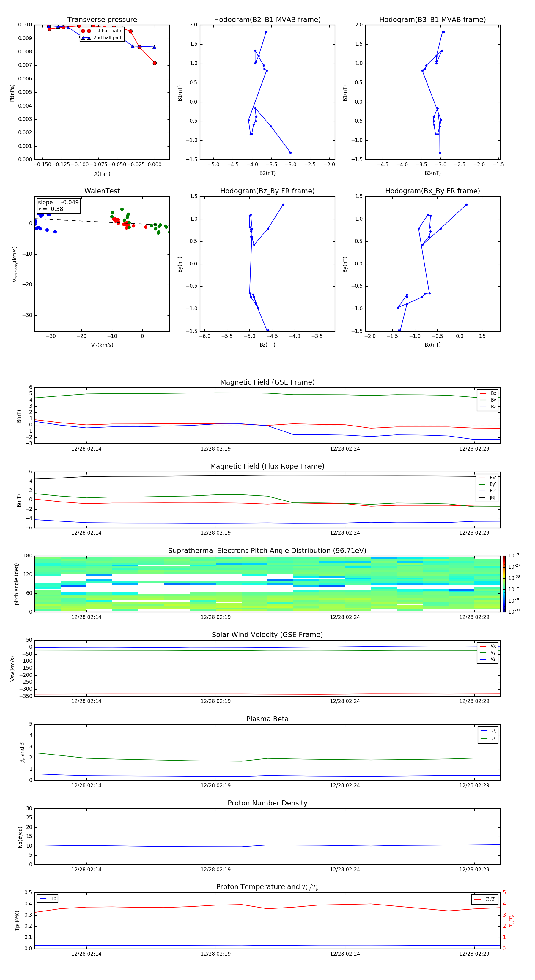
Task: Click the 'Hodogram(B3_B1 MVAB frame)' title
Action: [x=432, y=20]
